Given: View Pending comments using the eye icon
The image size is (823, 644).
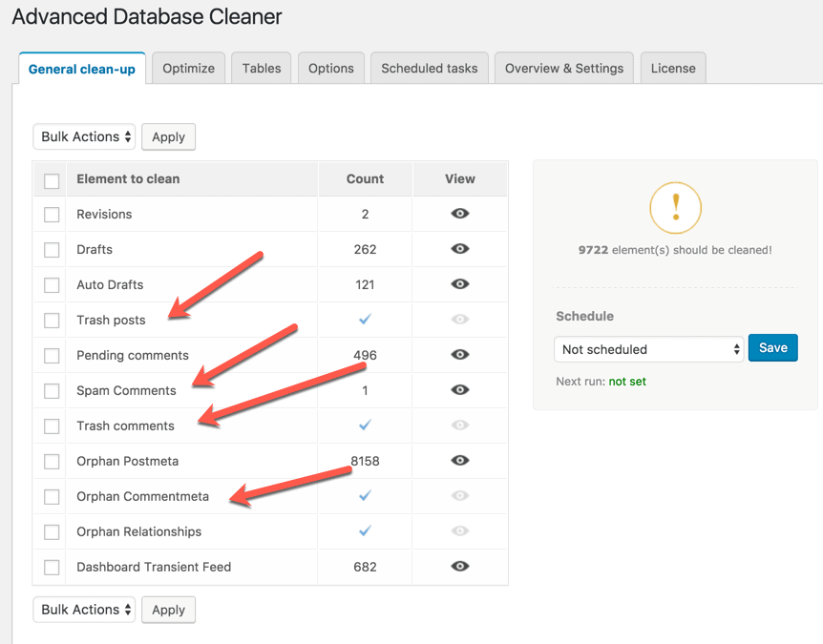Looking at the screenshot, I should [460, 355].
